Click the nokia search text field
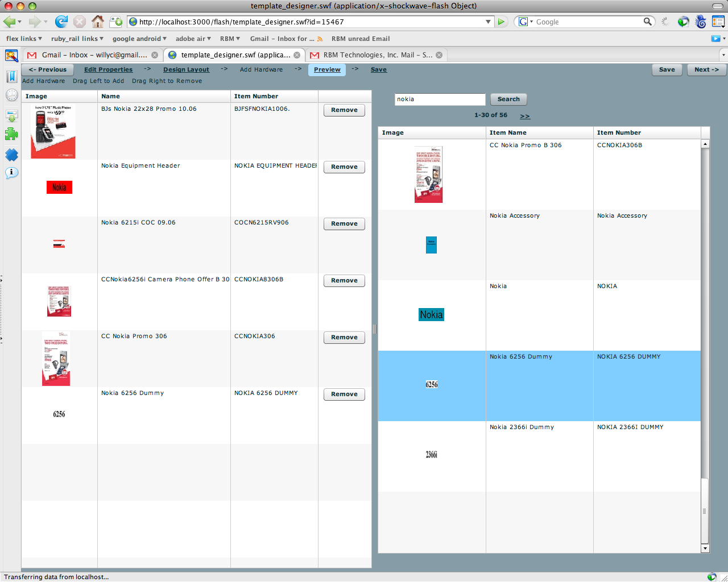This screenshot has width=728, height=582. click(439, 99)
